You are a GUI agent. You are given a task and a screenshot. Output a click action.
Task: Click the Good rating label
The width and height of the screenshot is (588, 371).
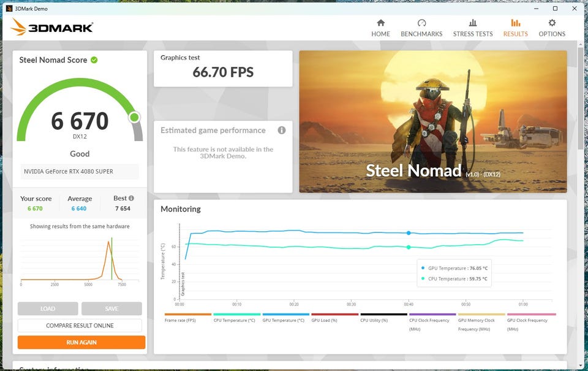pyautogui.click(x=80, y=153)
